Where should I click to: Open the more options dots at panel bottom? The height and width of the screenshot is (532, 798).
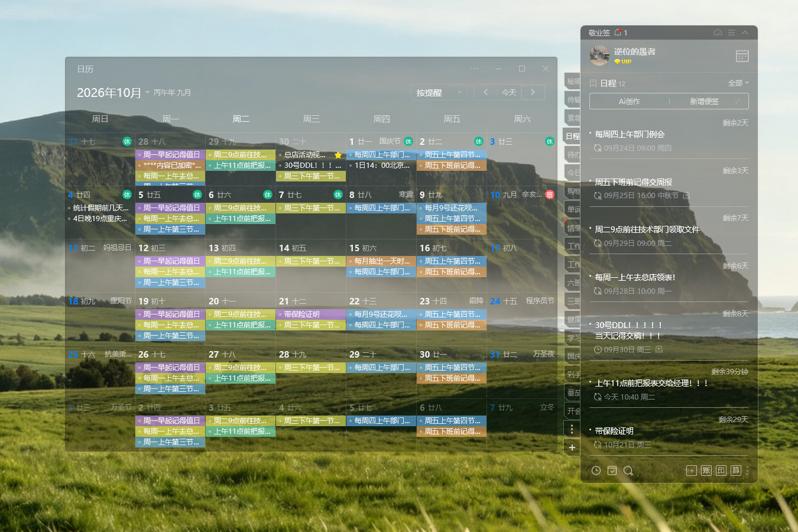[x=748, y=471]
